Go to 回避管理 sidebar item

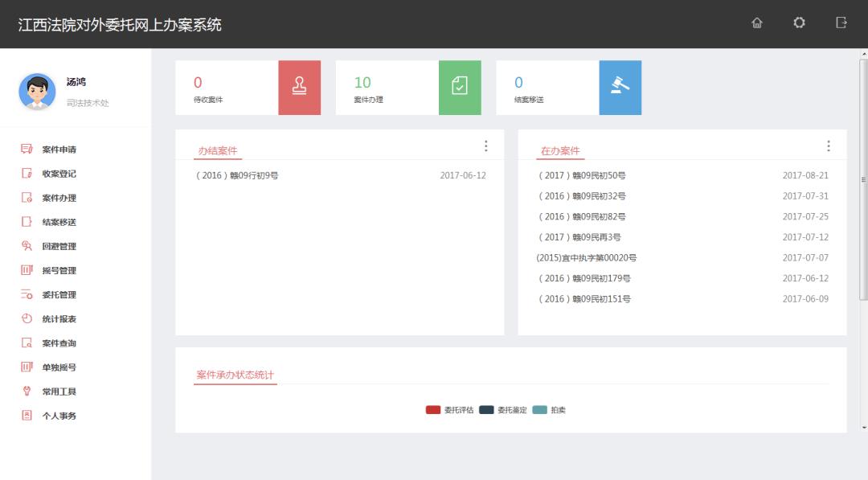coord(59,246)
